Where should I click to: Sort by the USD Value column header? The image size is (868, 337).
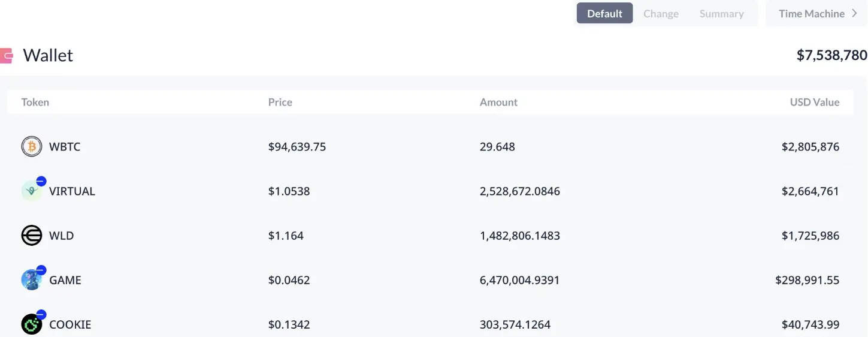pyautogui.click(x=814, y=102)
